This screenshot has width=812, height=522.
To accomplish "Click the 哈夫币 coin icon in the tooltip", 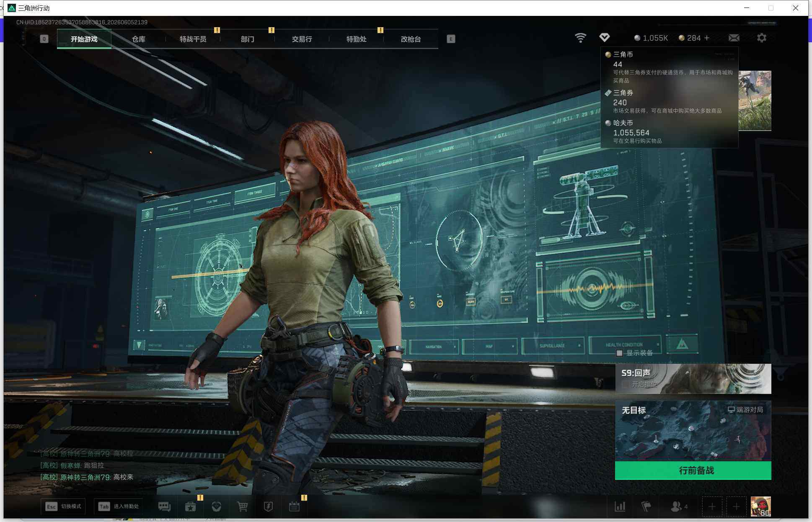I will coord(608,123).
